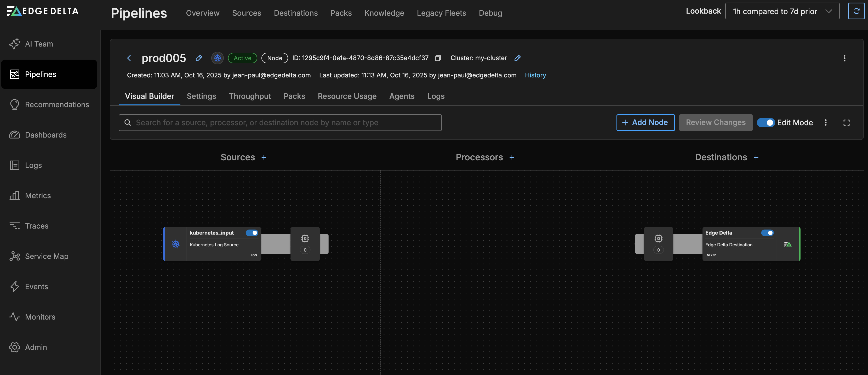Open the History link
This screenshot has height=375, width=868.
(535, 76)
